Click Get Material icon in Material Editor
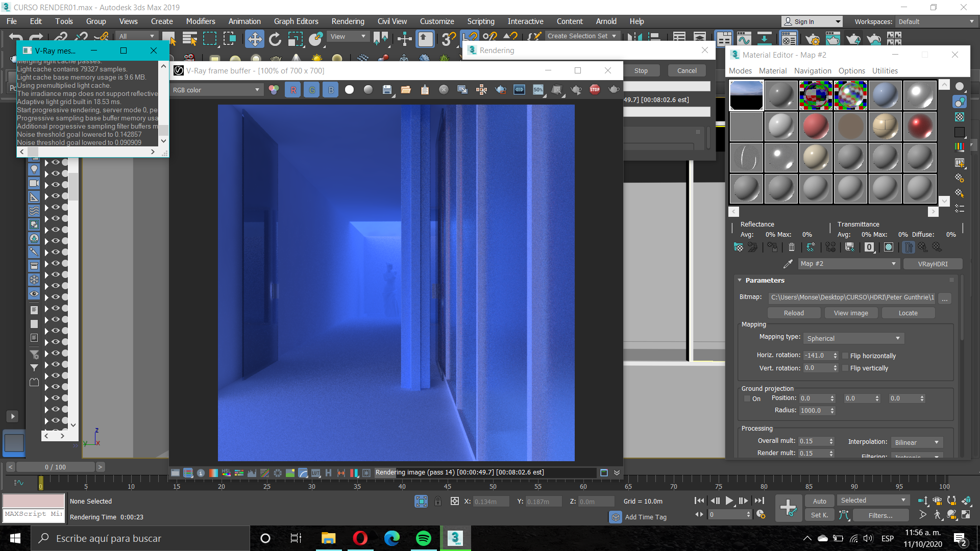Image resolution: width=980 pixels, height=551 pixels. point(739,247)
